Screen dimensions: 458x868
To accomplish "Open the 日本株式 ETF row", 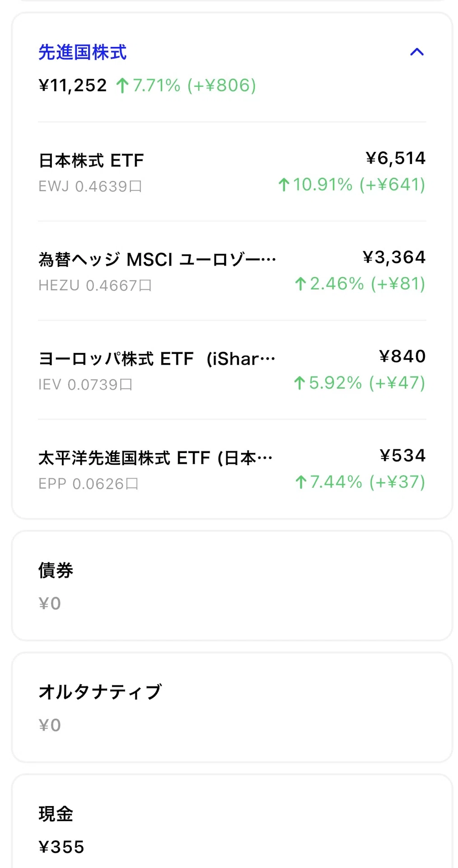I will pyautogui.click(x=232, y=172).
